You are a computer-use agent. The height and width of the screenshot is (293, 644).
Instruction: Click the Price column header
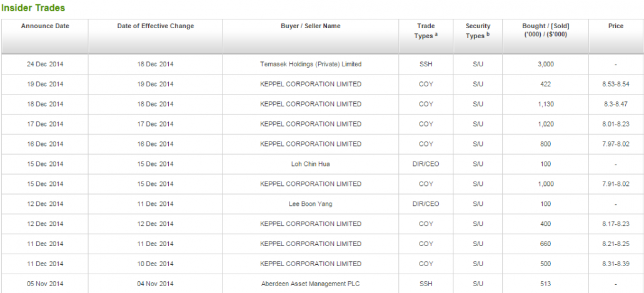[x=616, y=26]
